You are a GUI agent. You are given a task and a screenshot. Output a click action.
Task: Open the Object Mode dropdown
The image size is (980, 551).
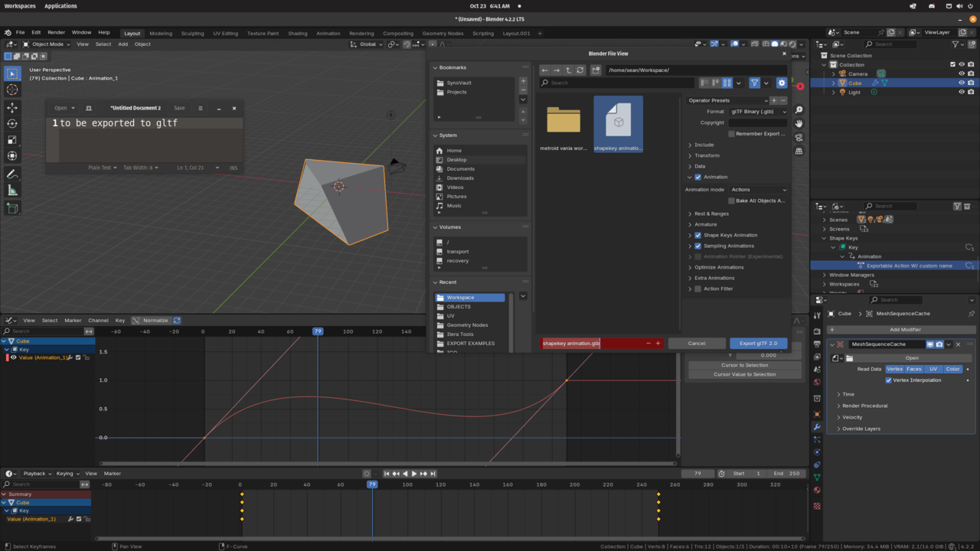tap(47, 44)
